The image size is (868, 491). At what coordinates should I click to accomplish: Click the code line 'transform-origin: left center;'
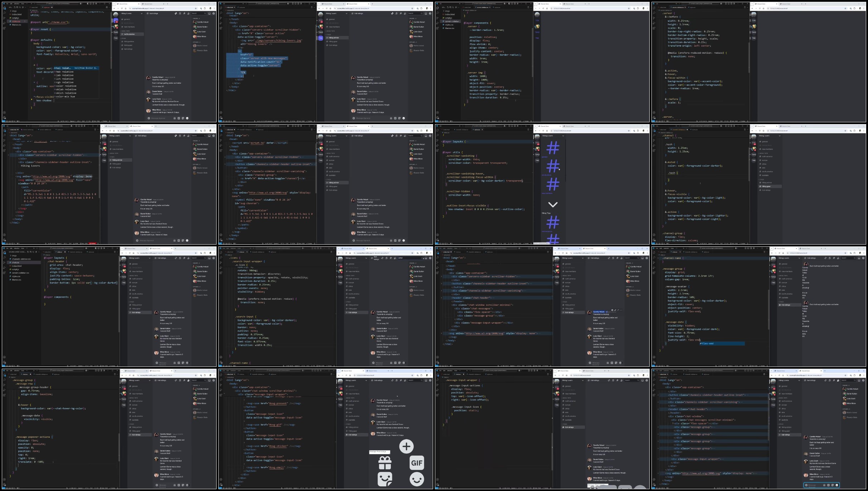[689, 45]
